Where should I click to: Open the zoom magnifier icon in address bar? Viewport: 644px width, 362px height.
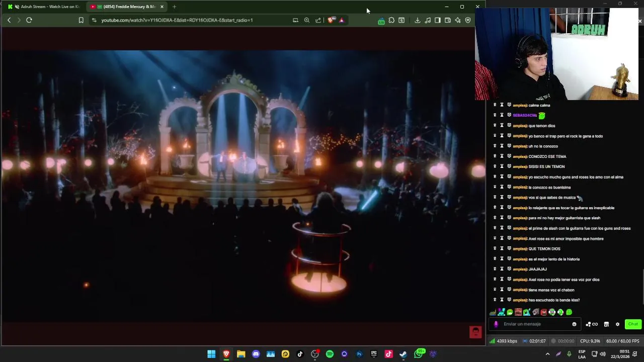[x=307, y=20]
